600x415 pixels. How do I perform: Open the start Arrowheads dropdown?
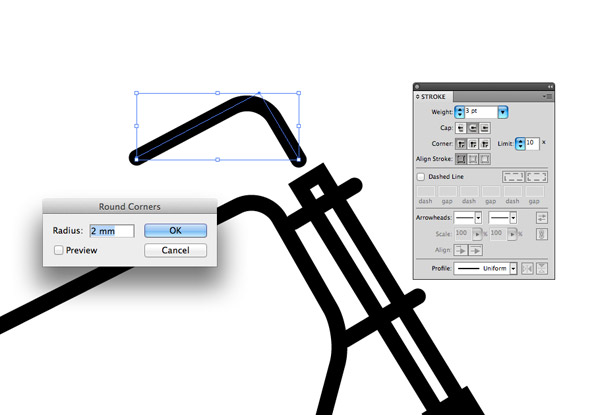click(478, 218)
